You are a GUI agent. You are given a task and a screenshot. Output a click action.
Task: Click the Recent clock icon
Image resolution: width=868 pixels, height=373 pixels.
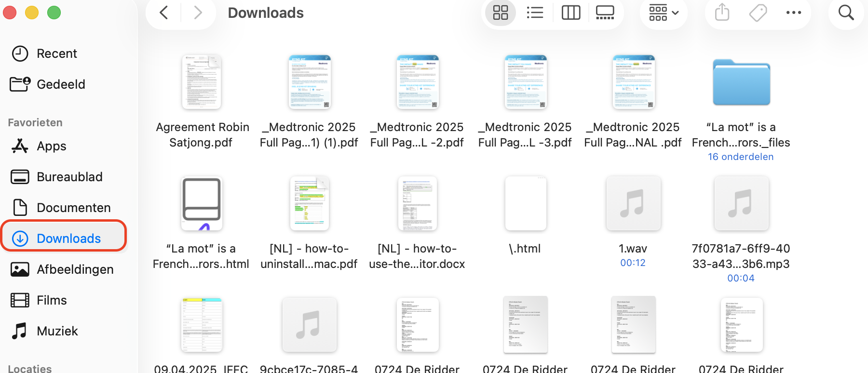point(20,53)
